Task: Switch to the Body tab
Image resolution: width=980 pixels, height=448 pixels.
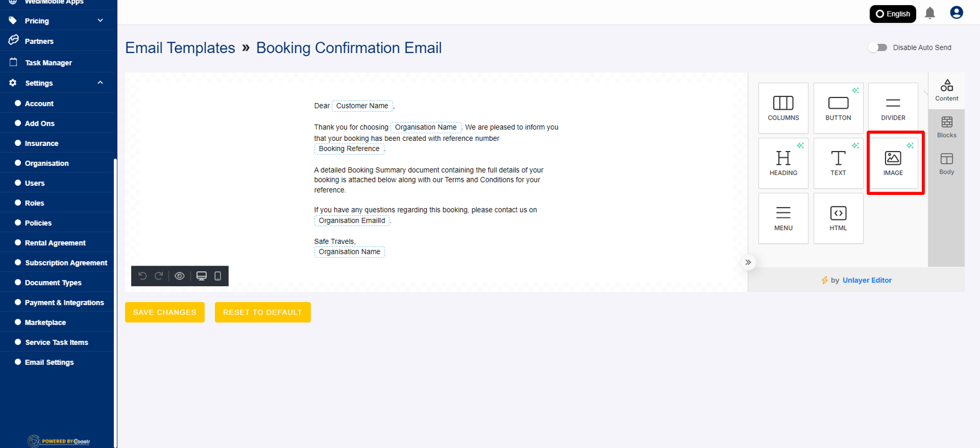Action: click(946, 164)
